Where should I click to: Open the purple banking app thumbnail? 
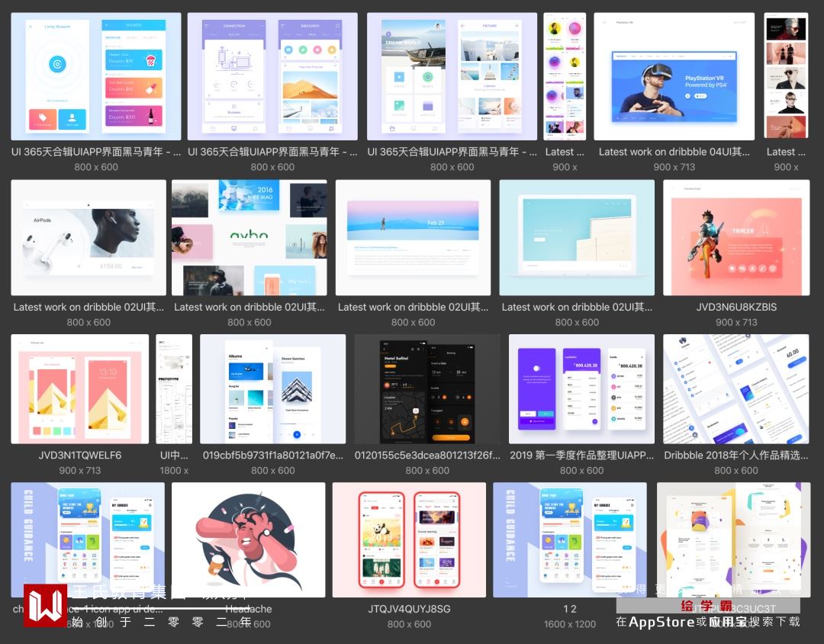click(581, 389)
